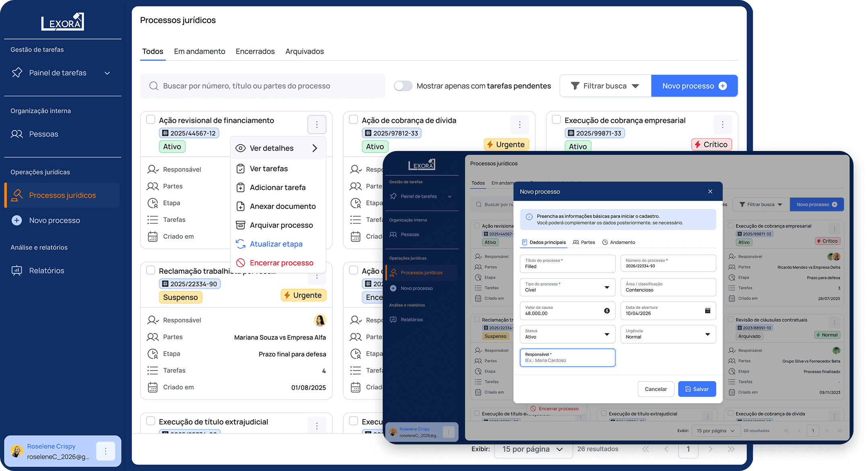Click responsible avatar on Reclamação trabalhista card
The height and width of the screenshot is (471, 868).
[x=320, y=320]
